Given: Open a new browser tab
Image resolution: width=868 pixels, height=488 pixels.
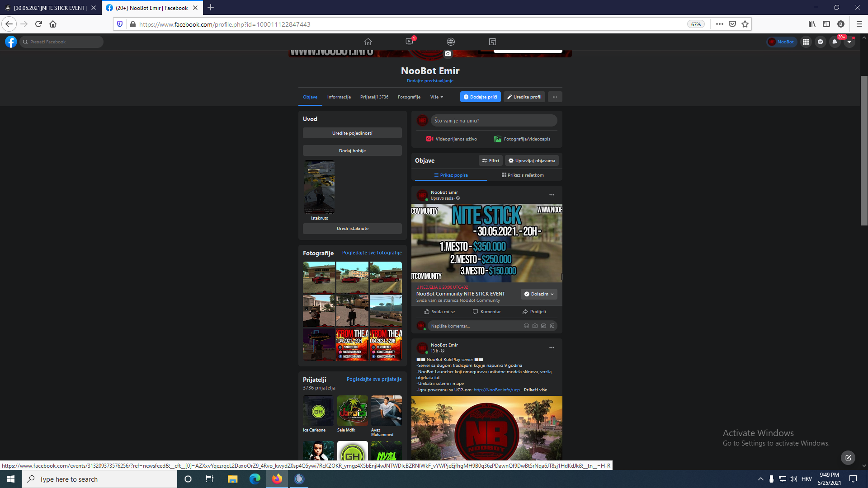Looking at the screenshot, I should [x=211, y=8].
